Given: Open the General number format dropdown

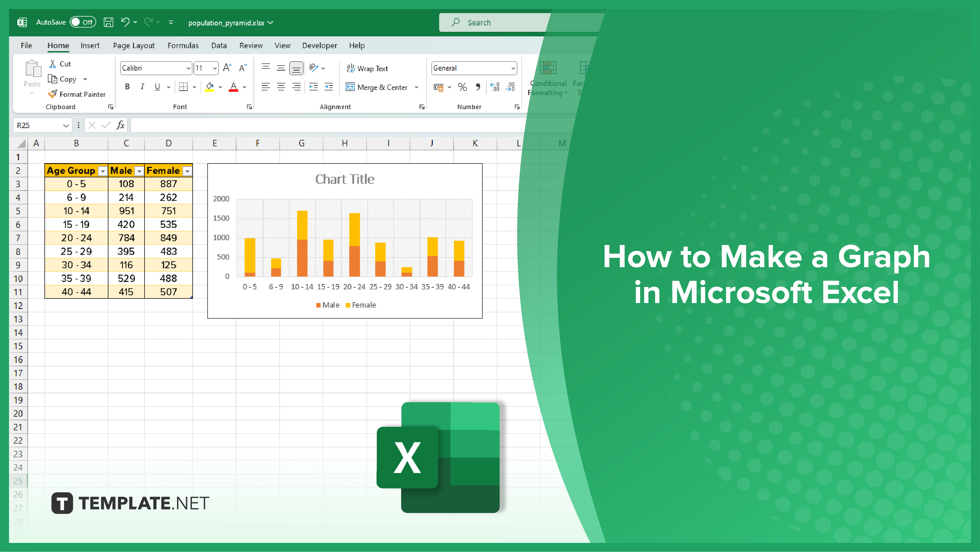Looking at the screenshot, I should coord(513,68).
